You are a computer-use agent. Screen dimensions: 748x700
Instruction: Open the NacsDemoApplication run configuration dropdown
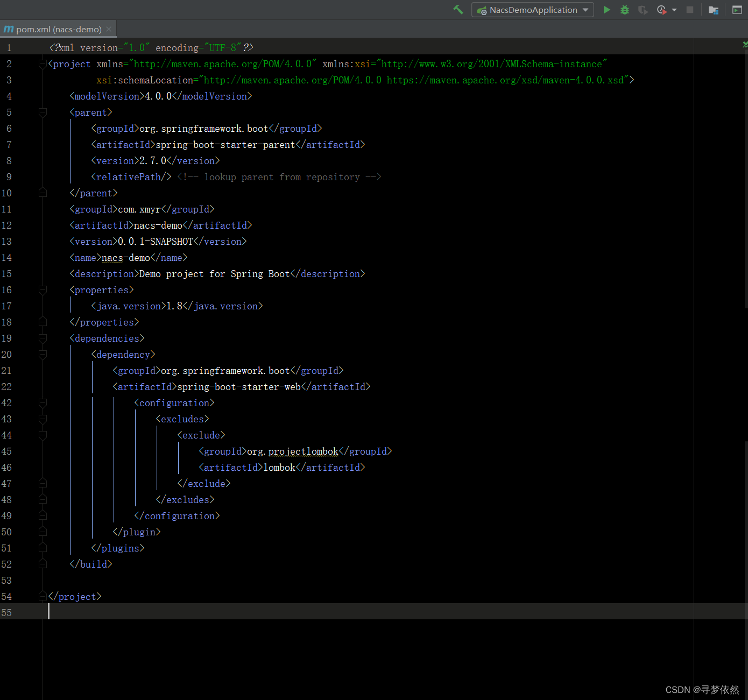[x=533, y=10]
